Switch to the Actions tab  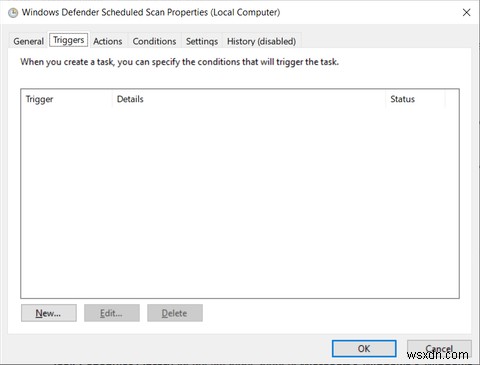[x=108, y=41]
